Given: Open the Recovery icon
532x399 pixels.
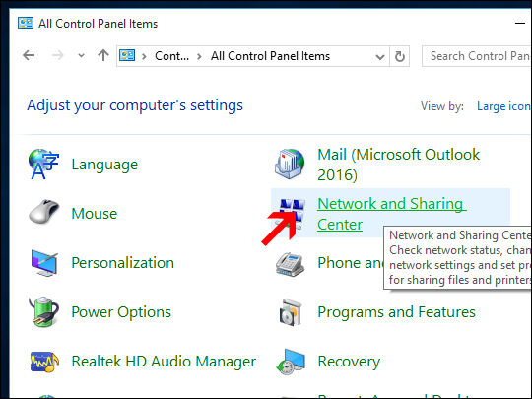Looking at the screenshot, I should pos(290,362).
